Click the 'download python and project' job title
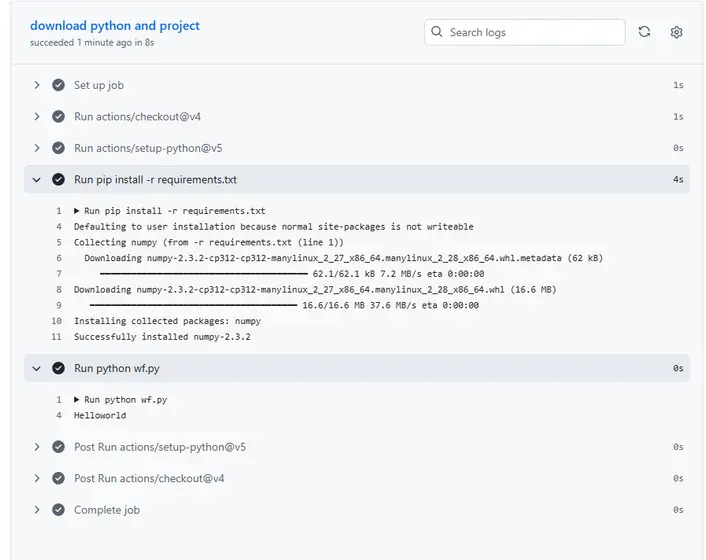The width and height of the screenshot is (706, 560). 115,25
